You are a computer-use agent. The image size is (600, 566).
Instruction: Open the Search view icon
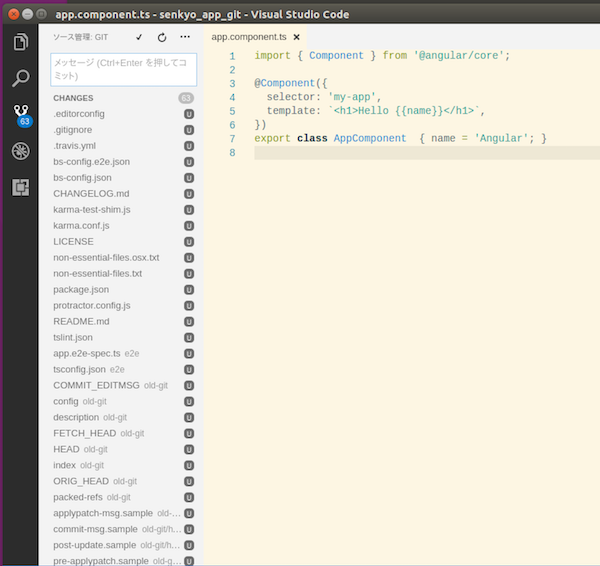point(21,78)
